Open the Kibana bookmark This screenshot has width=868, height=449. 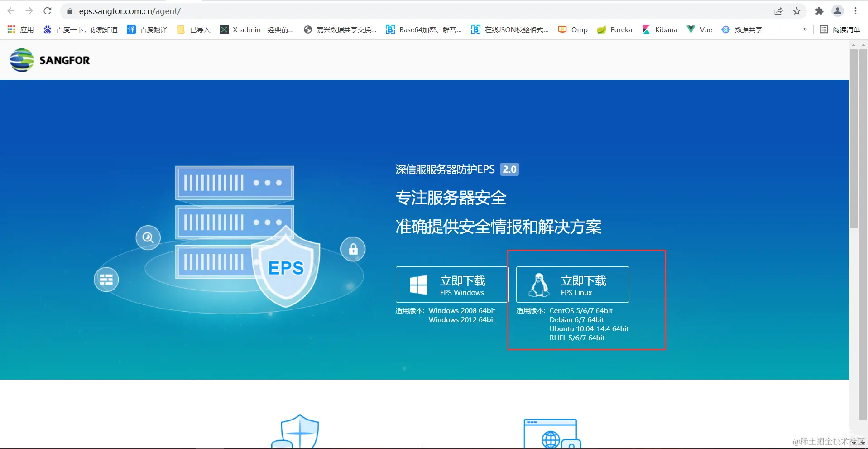[x=660, y=29]
